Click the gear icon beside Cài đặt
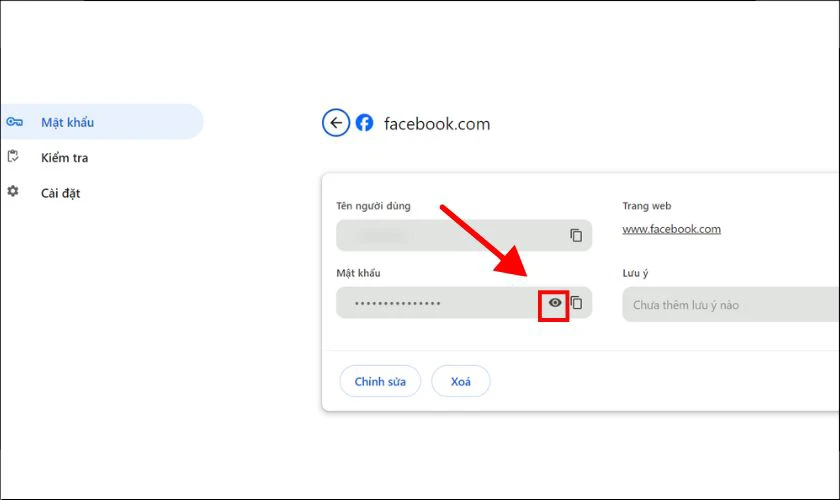Screen dimensions: 840x500 click(13, 191)
